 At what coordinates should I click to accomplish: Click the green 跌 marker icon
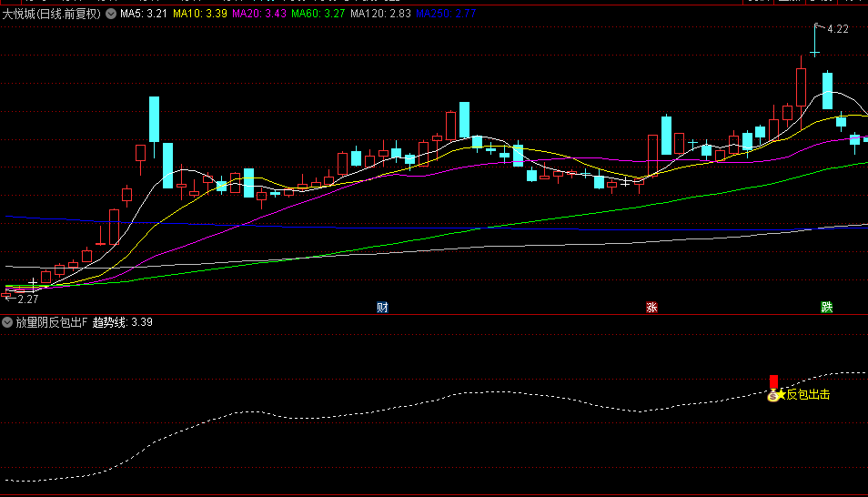[826, 308]
